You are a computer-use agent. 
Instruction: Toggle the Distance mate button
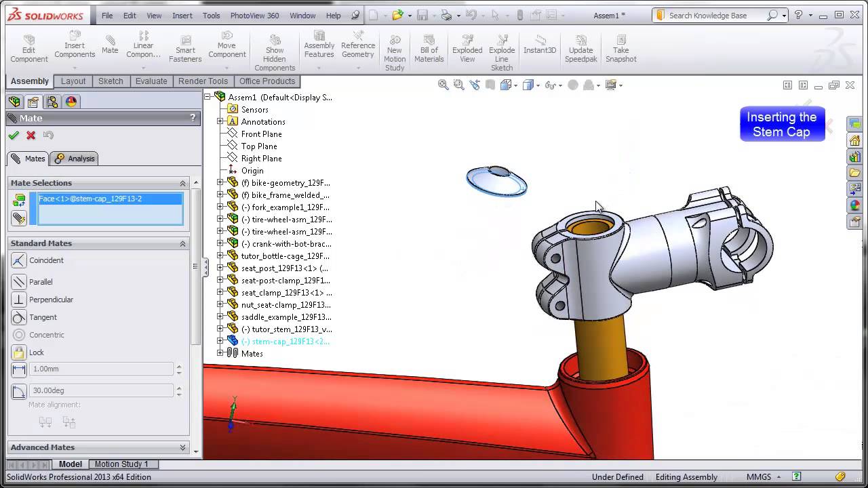click(x=19, y=369)
